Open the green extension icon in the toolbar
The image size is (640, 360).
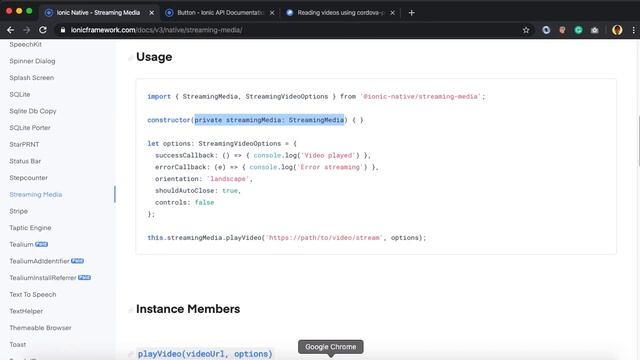tap(578, 30)
